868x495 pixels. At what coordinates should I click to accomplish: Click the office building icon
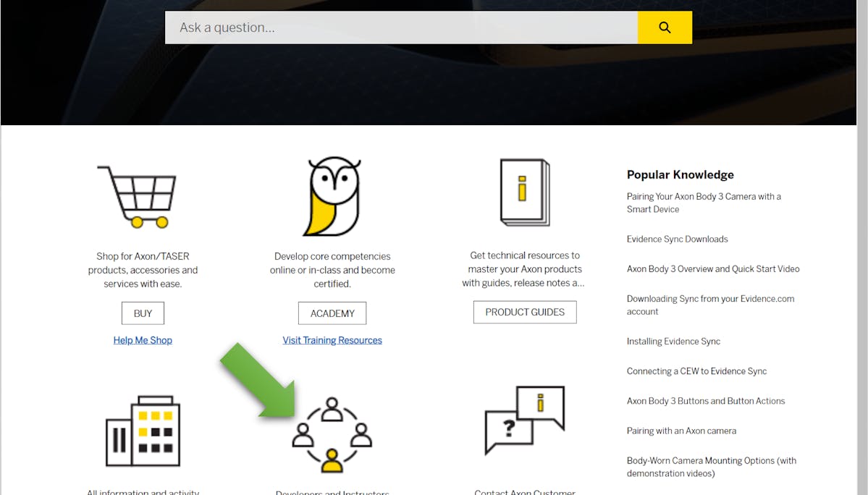pyautogui.click(x=143, y=431)
